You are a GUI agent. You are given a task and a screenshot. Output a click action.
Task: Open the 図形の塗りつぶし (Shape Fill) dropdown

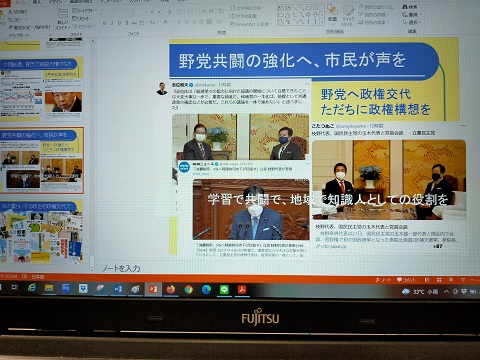pos(379,7)
